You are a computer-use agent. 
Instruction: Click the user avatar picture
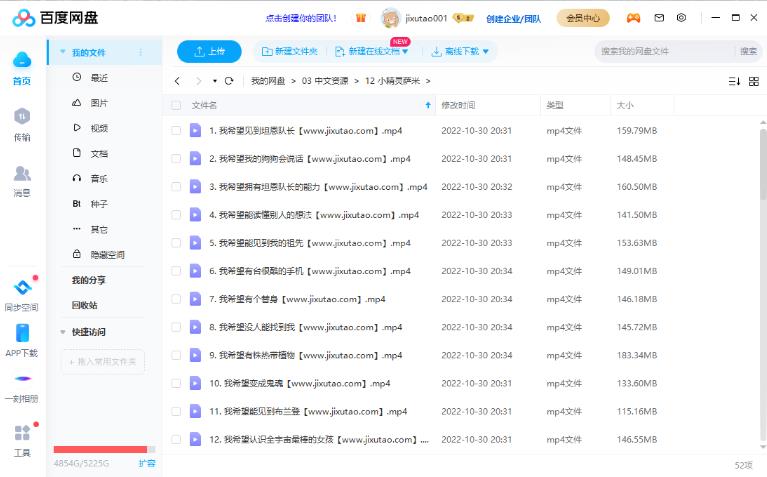(390, 18)
